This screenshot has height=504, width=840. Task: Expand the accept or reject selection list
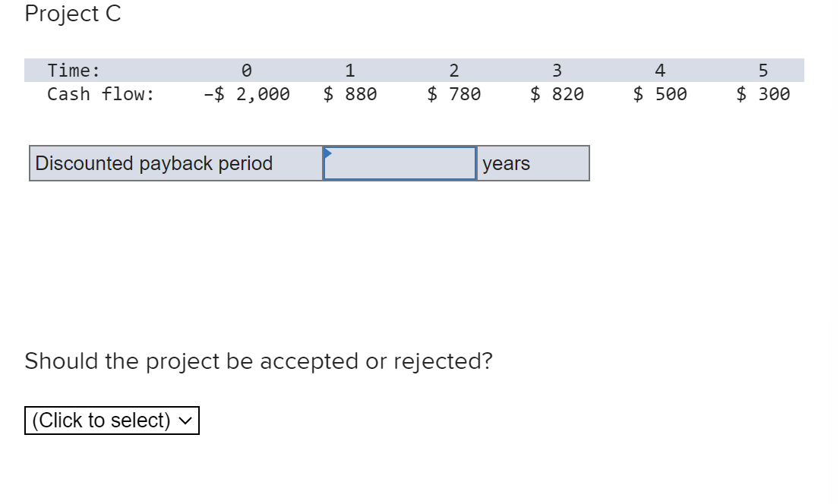pyautogui.click(x=112, y=420)
